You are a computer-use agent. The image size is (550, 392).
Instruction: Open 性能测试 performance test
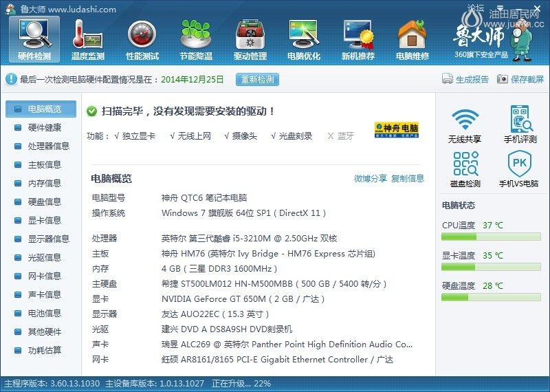click(x=142, y=40)
